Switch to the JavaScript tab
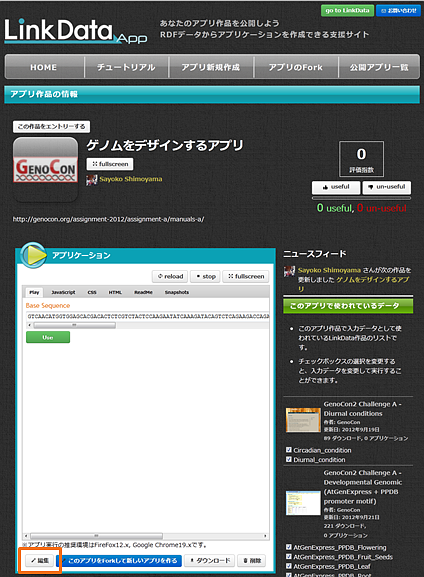Screen dimensions: 424x577 click(63, 292)
